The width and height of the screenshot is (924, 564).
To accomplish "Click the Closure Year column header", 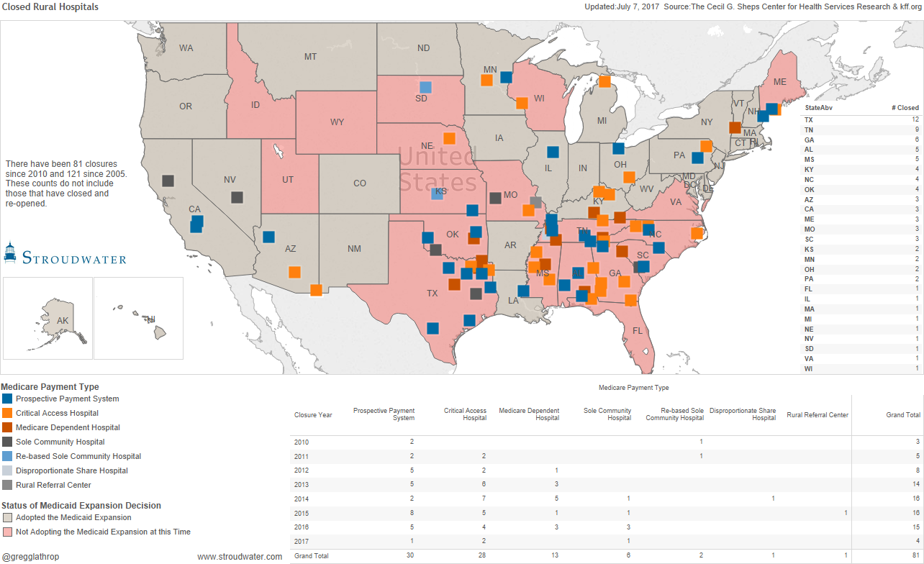I will point(313,415).
